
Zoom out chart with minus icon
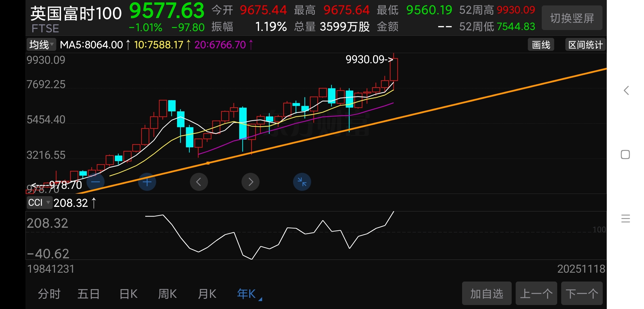click(x=95, y=182)
